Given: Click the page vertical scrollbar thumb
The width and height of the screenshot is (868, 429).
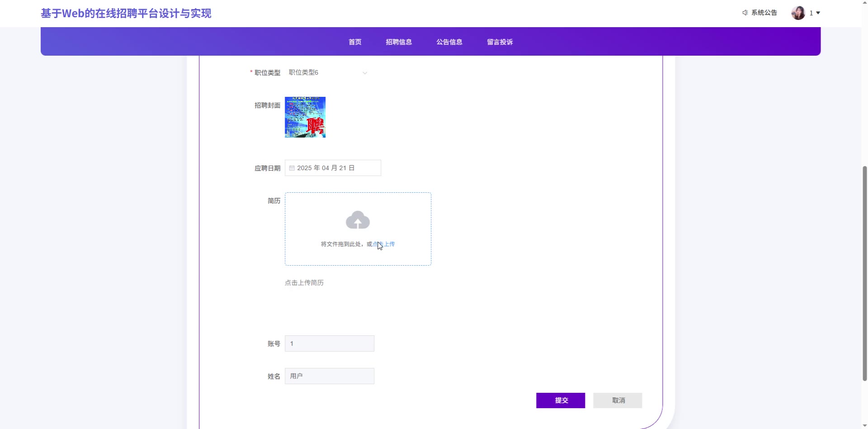Looking at the screenshot, I should [x=865, y=274].
